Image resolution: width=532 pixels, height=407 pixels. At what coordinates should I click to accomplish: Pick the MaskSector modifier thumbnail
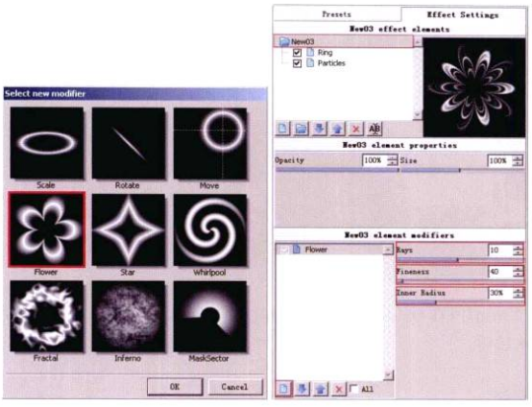click(210, 317)
